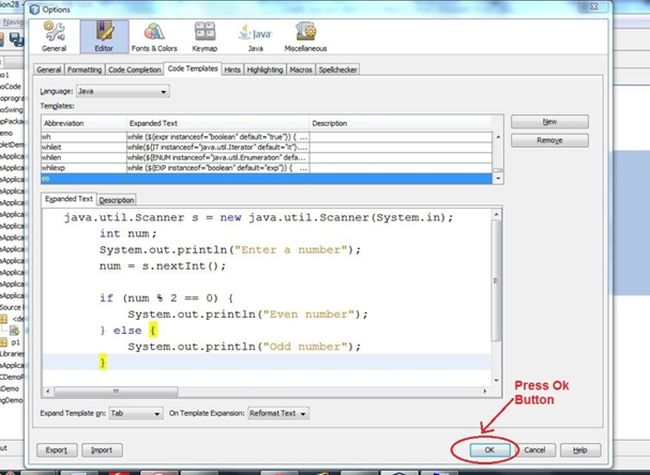Click templates table scroll down arrow
650x475 pixels.
[x=498, y=179]
